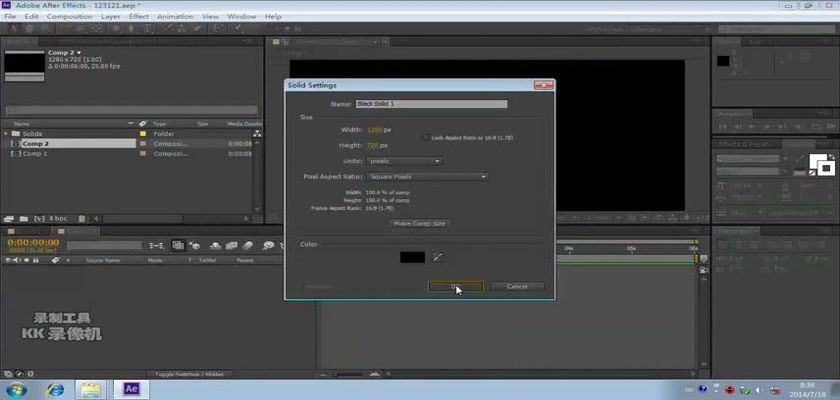This screenshot has height=400, width=840.
Task: Click the motion blur icon in timeline
Action: click(x=247, y=245)
